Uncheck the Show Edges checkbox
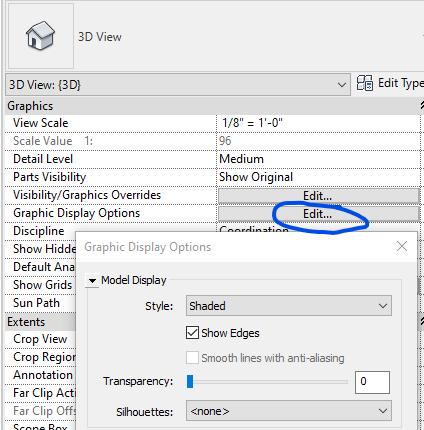424x430 pixels. pos(192,333)
